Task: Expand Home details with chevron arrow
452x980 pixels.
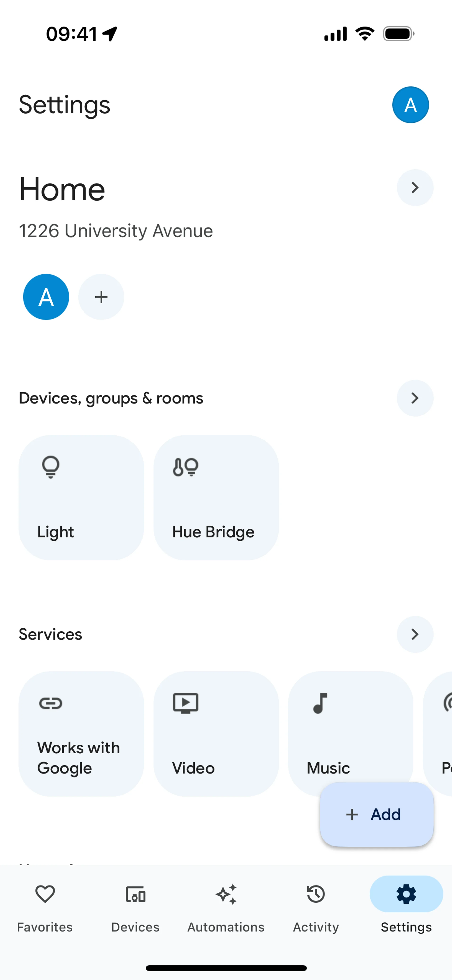Action: 415,188
